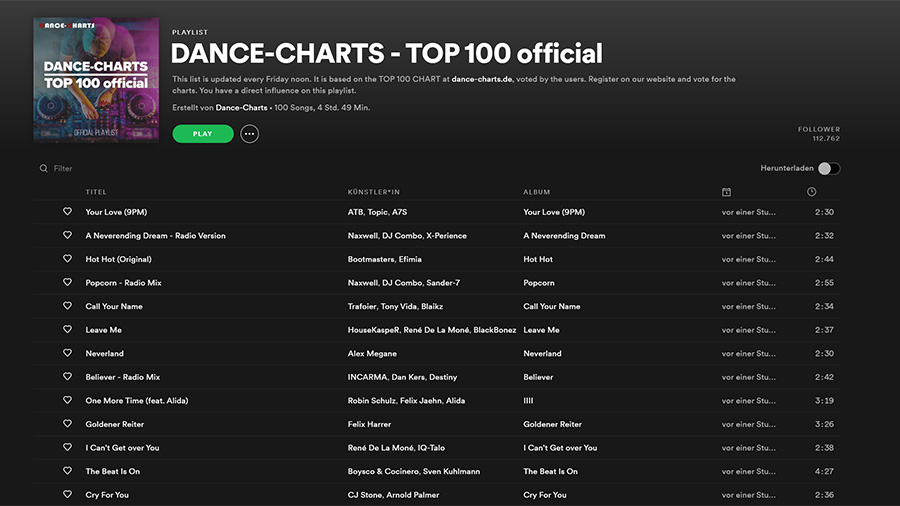Click the follower count 112.762
The height and width of the screenshot is (506, 900).
826,138
